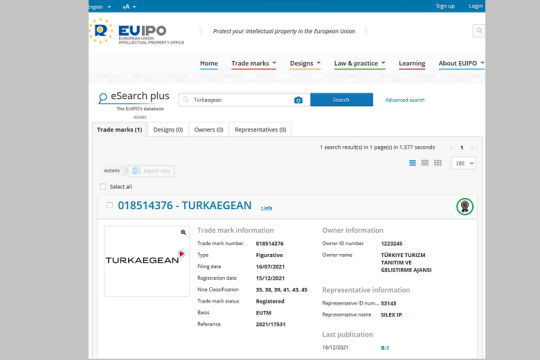This screenshot has height=360, width=540.
Task: Click owner name TÜRKIYE TURIZM TANITIM
Action: [x=406, y=263]
